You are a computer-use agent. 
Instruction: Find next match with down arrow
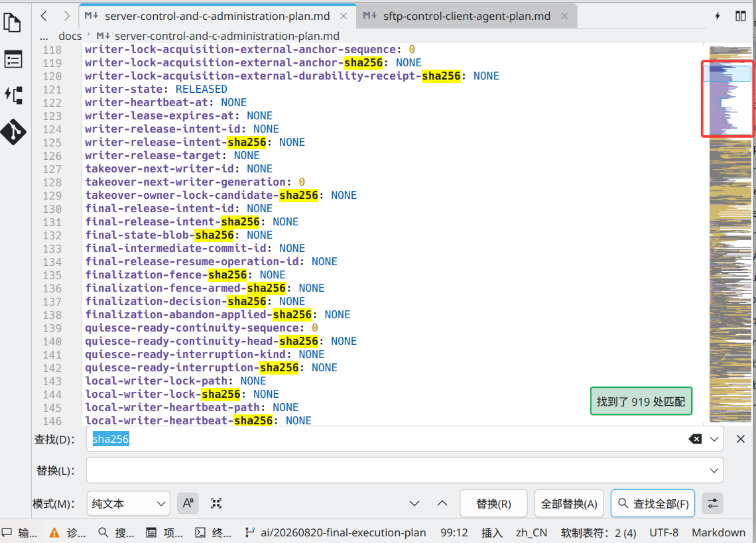tap(414, 503)
